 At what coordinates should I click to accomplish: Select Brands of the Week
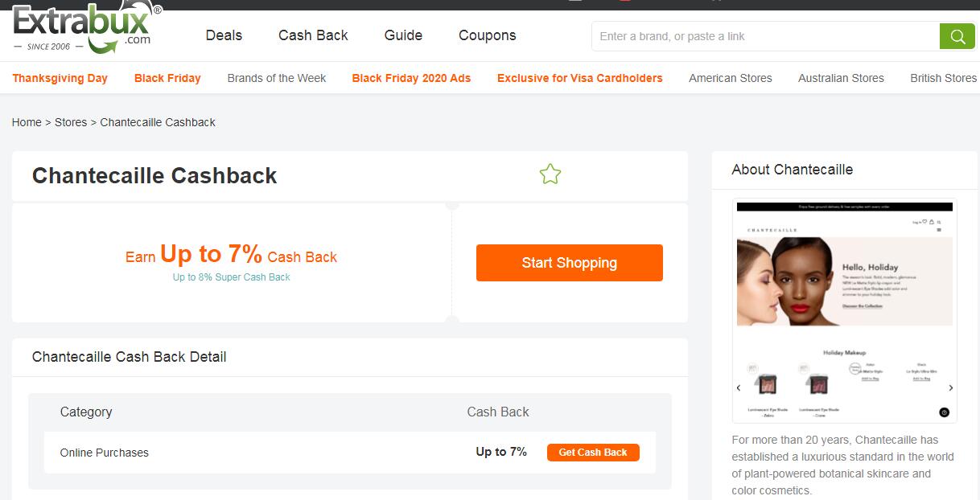[x=277, y=78]
